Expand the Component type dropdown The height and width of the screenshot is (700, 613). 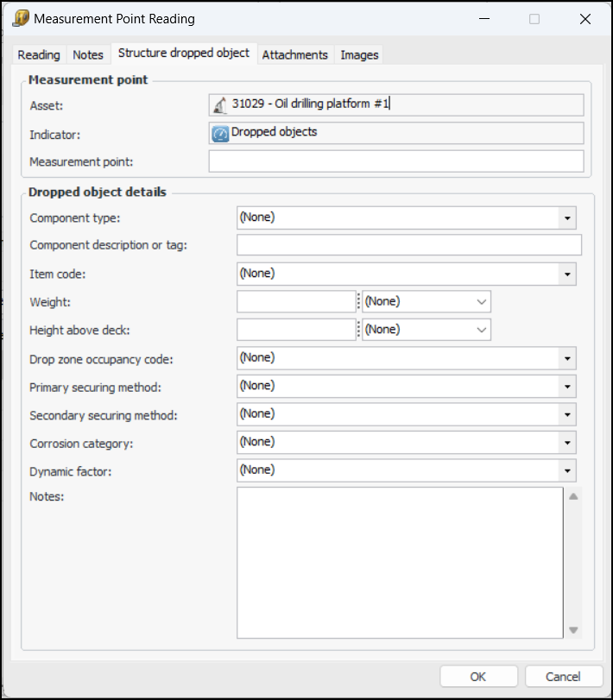click(567, 218)
